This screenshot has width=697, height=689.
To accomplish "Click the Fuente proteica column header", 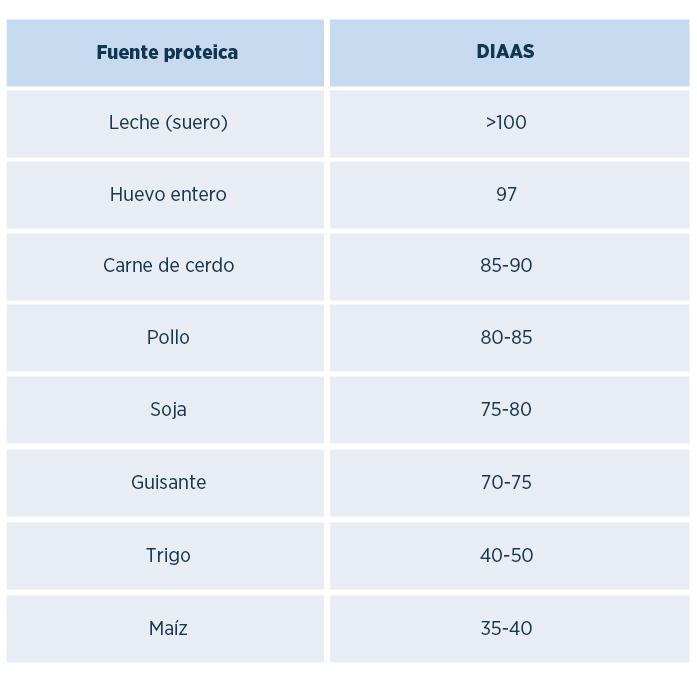I will [167, 53].
